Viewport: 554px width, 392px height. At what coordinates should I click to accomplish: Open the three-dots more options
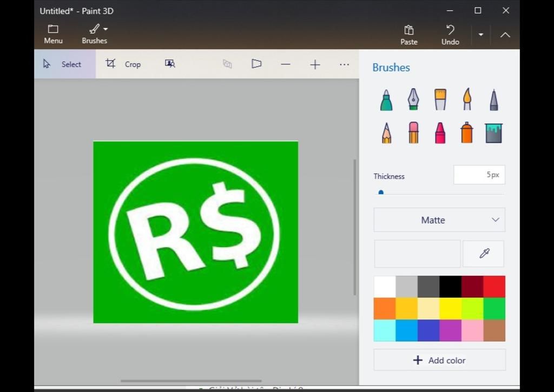click(344, 64)
